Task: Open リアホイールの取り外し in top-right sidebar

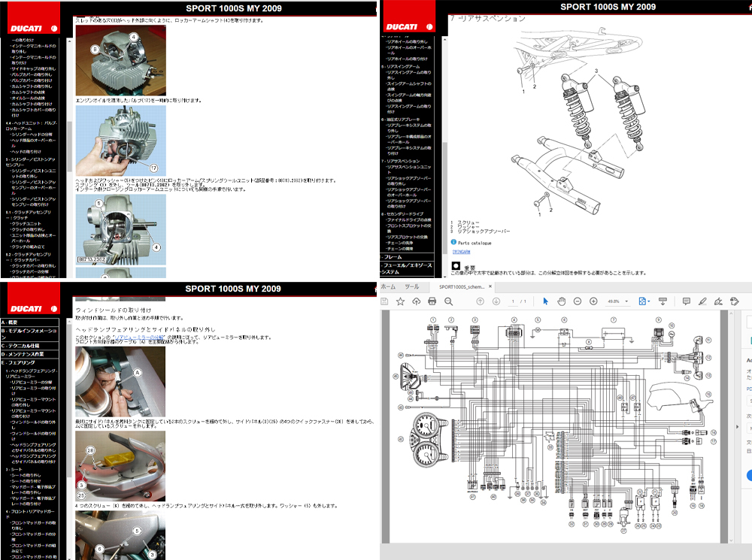Action: click(x=407, y=41)
